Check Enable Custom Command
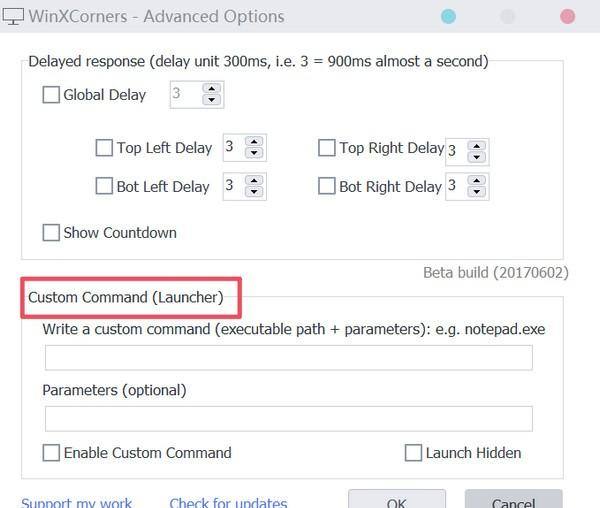The image size is (600, 508). pyautogui.click(x=51, y=453)
